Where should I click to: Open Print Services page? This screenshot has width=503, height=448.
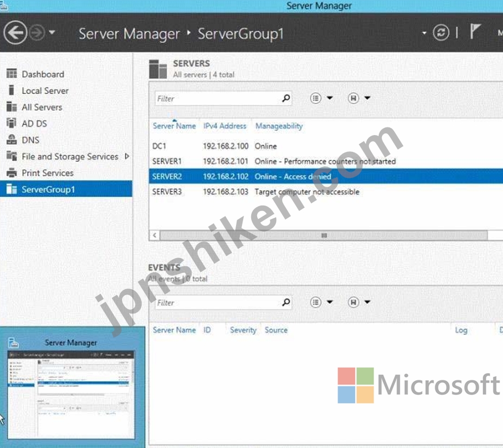(47, 173)
